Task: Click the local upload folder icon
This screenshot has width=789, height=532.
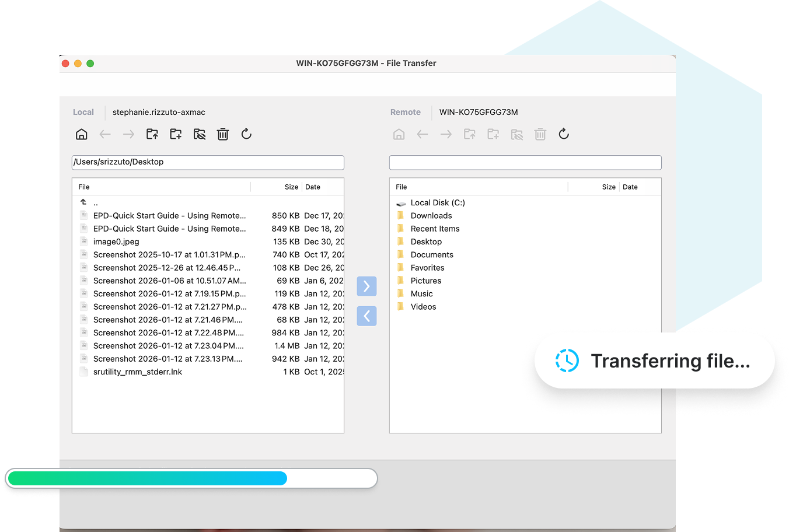Action: coord(152,134)
